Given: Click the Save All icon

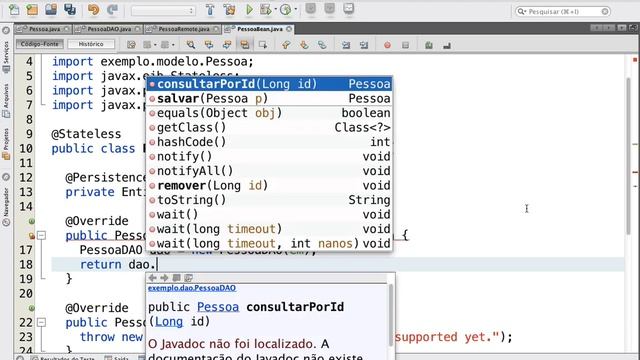Looking at the screenshot, I should 70,9.
